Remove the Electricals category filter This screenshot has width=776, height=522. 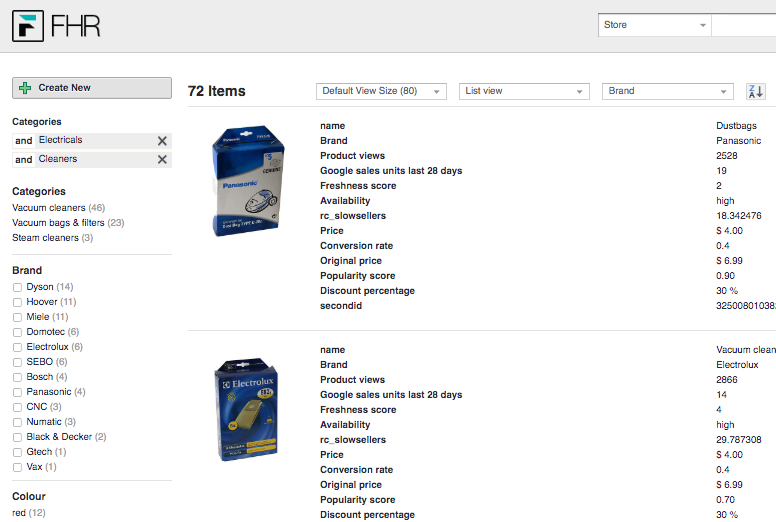click(162, 141)
